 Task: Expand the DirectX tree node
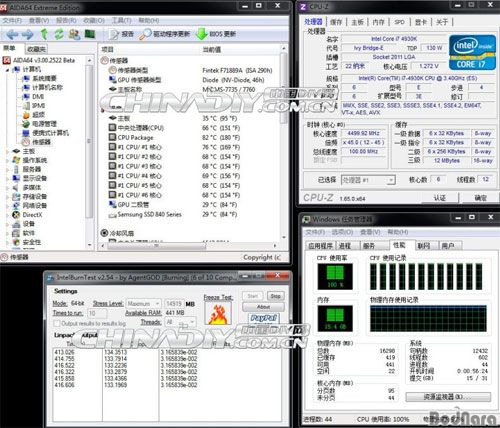[7, 215]
